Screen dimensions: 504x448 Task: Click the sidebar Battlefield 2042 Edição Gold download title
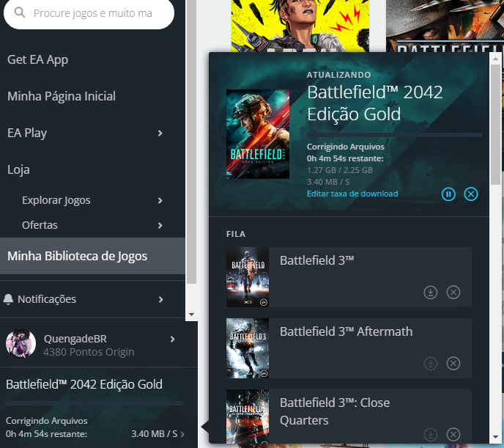coord(84,384)
